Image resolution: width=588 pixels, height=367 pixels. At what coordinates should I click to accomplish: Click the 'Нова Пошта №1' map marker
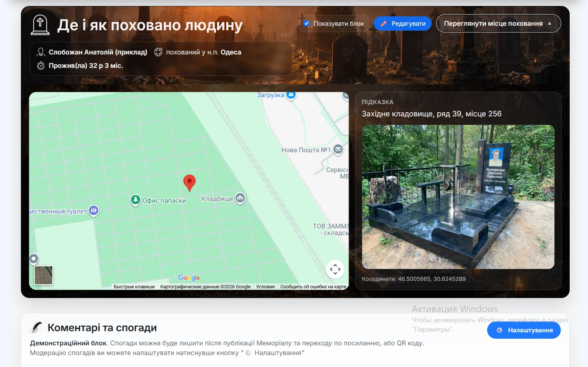point(338,150)
